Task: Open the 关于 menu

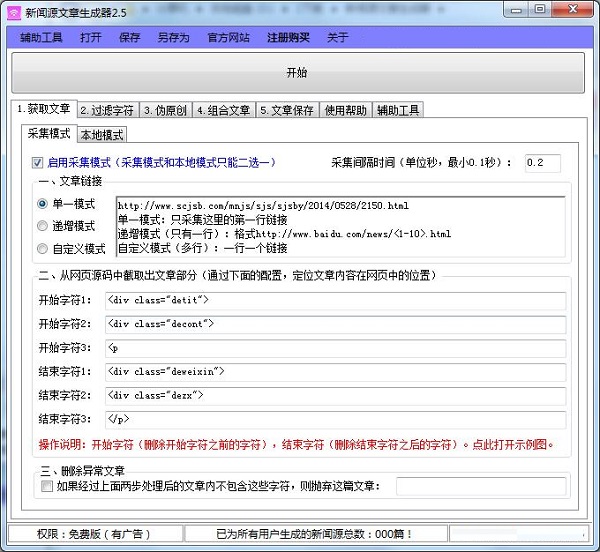Action: click(x=338, y=37)
